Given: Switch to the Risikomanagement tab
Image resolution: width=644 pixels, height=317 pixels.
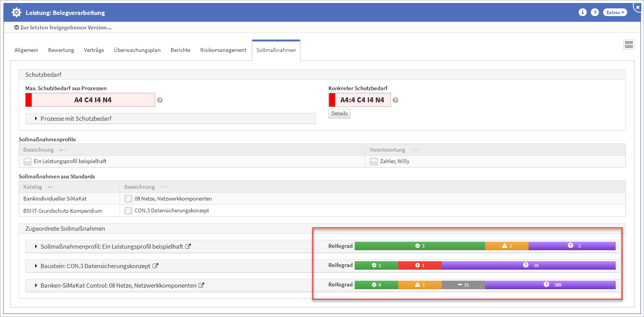Looking at the screenshot, I should tap(223, 50).
